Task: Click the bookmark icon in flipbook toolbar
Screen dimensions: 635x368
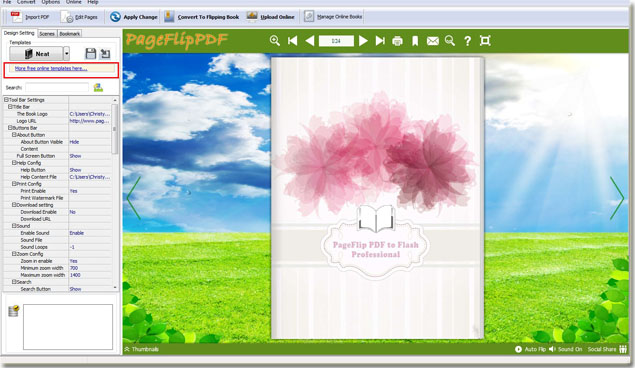Action: click(415, 41)
